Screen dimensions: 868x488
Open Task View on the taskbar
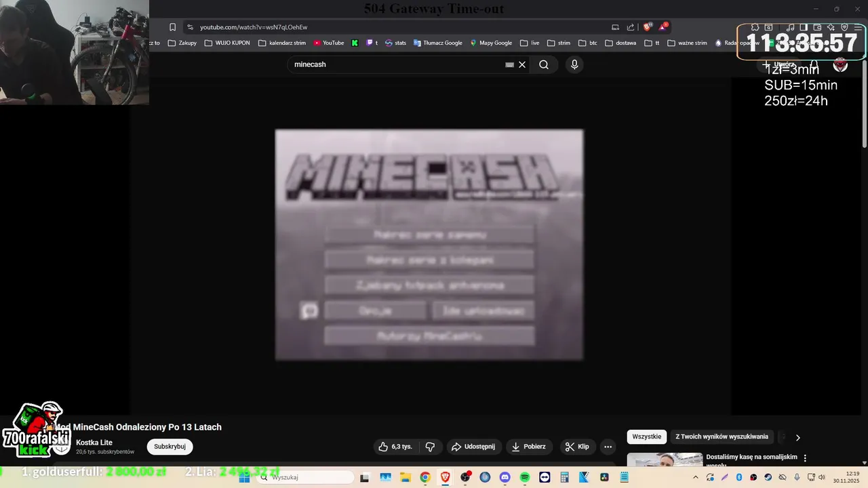[x=364, y=477]
